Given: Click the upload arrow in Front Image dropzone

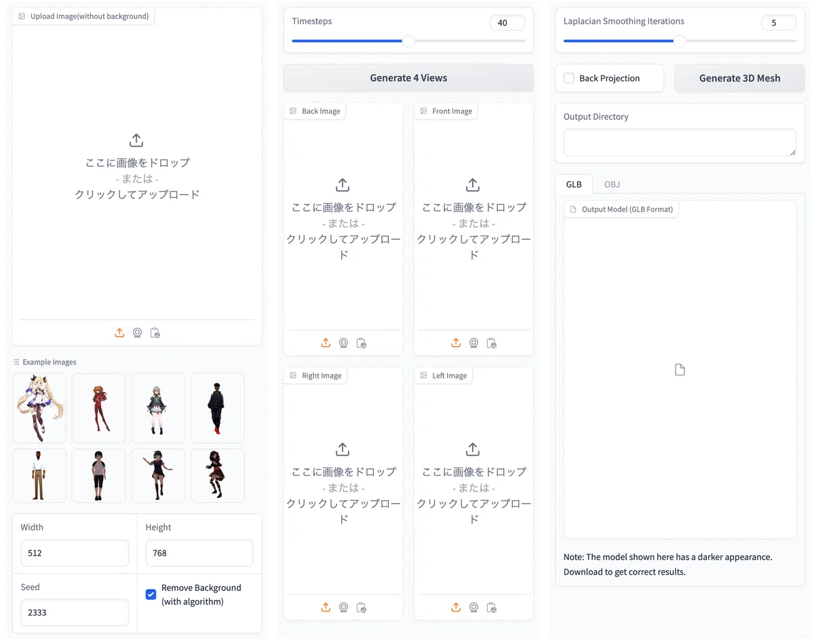Looking at the screenshot, I should click(473, 185).
